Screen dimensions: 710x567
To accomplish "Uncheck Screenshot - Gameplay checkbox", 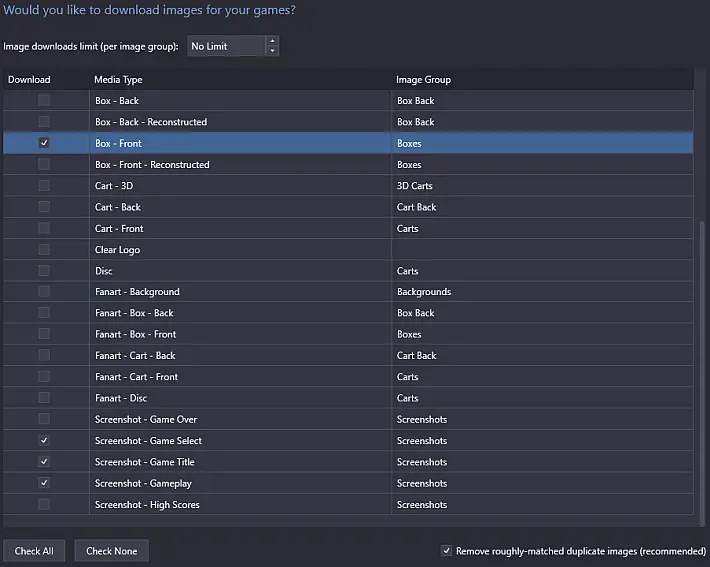I will 44,483.
